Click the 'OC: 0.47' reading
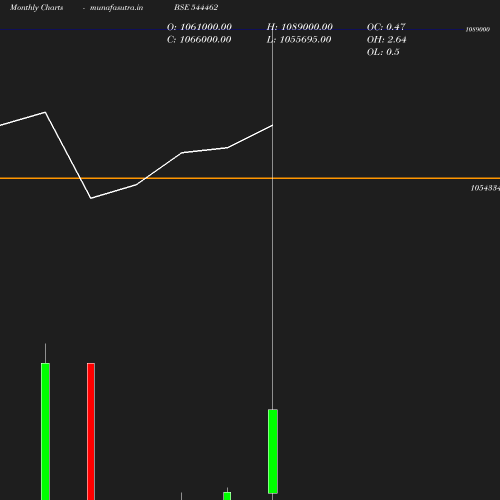This screenshot has height=500, width=500. click(386, 27)
